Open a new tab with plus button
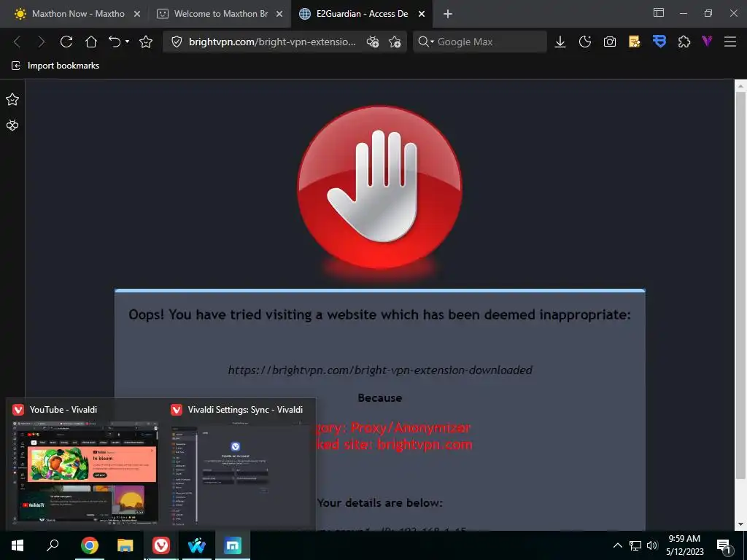 pos(447,14)
